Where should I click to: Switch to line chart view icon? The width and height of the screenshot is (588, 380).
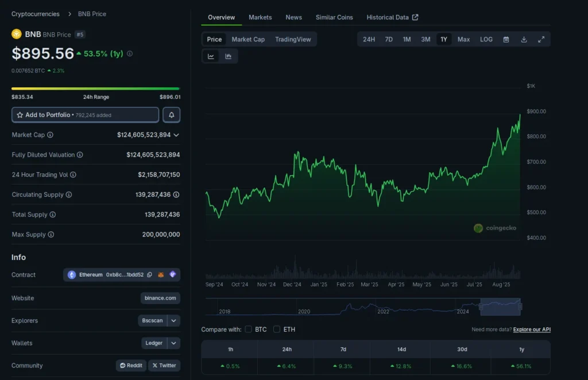[x=211, y=56]
